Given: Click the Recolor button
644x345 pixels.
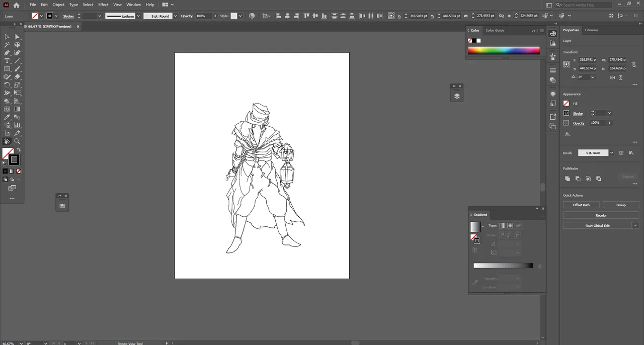Looking at the screenshot, I should pos(601,215).
